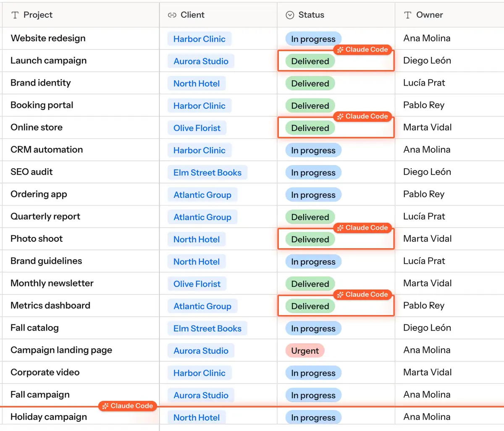504x431 pixels.
Task: Select the Metrics dashboard project cell
Action: coord(81,306)
